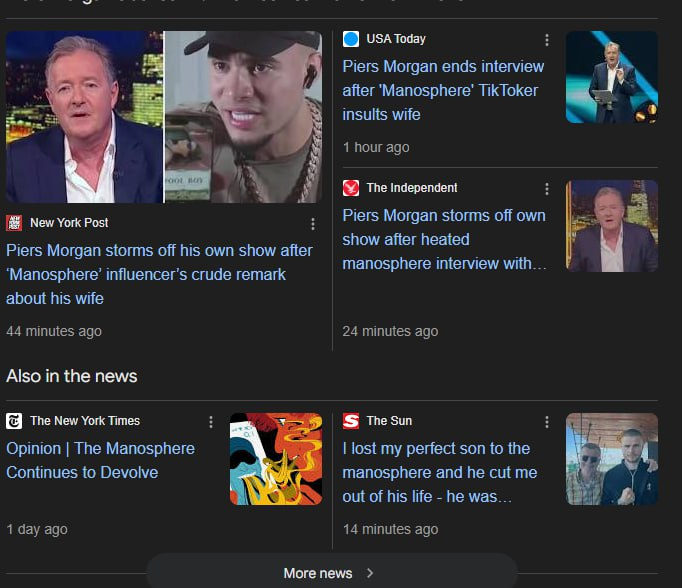
Task: Click the '24 minutes ago' timestamp
Action: click(x=390, y=331)
